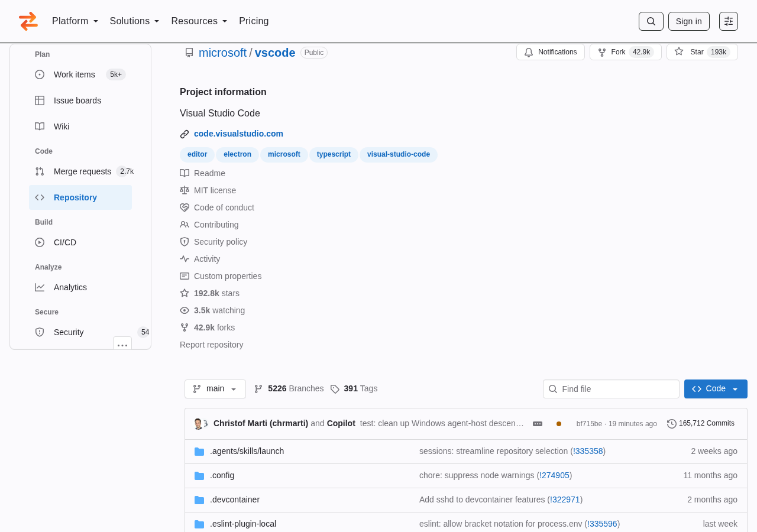Click the Notifications bell icon
The height and width of the screenshot is (532, 757).
529,52
